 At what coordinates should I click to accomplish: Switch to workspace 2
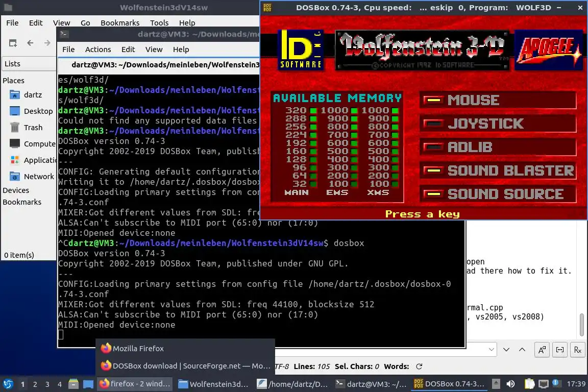[x=35, y=384]
